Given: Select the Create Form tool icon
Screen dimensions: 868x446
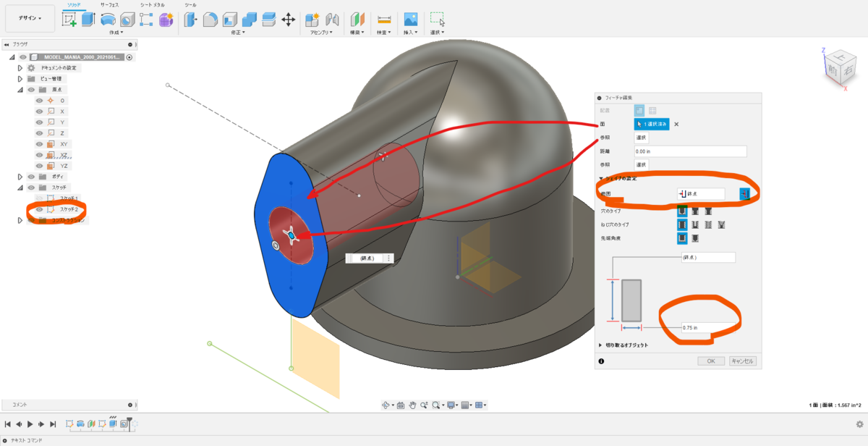Looking at the screenshot, I should coord(166,20).
